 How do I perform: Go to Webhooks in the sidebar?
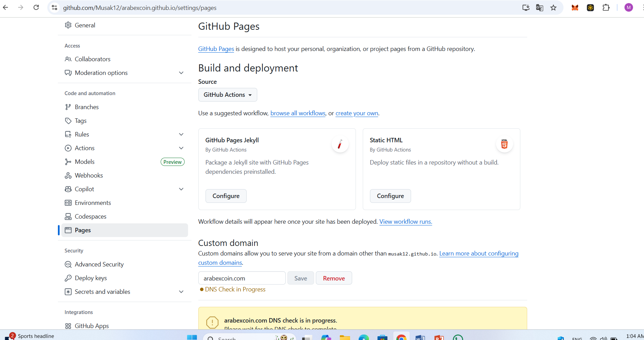[x=89, y=175]
